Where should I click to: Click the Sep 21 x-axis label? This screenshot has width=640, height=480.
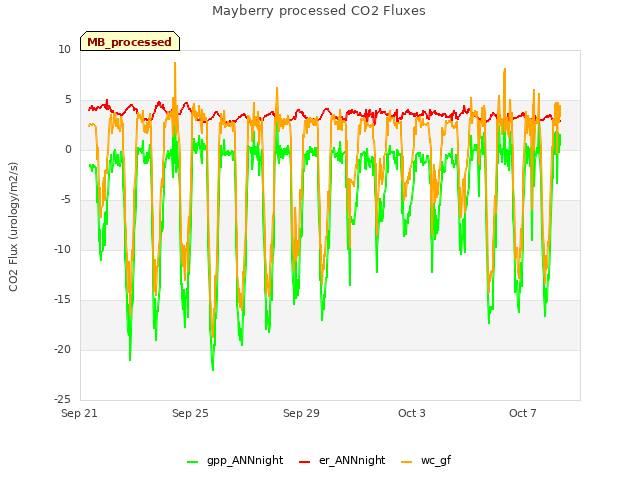[x=79, y=413]
